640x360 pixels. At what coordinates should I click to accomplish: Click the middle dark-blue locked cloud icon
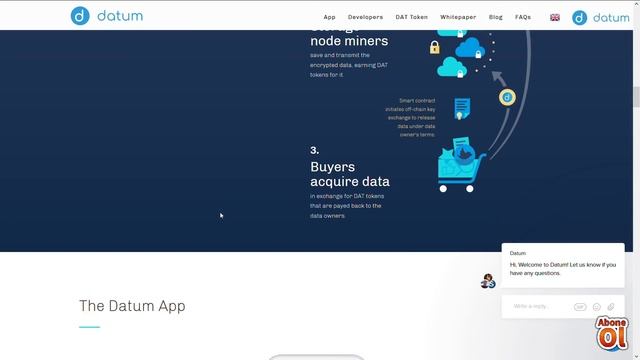pyautogui.click(x=470, y=48)
